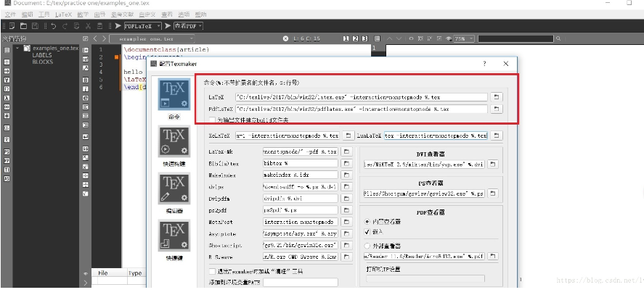This screenshot has width=644, height=295.
Task: Select the 外部查看器 external viewer radio
Action: tap(367, 246)
